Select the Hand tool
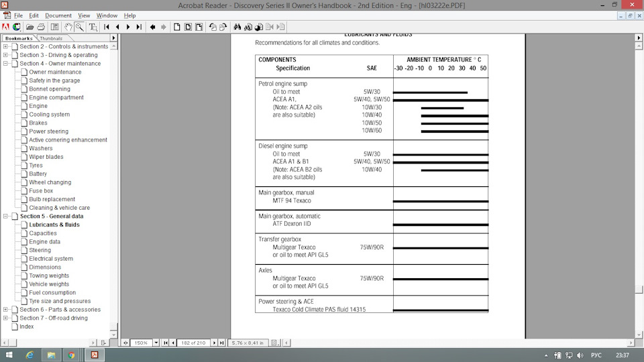The height and width of the screenshot is (362, 644). click(x=68, y=27)
